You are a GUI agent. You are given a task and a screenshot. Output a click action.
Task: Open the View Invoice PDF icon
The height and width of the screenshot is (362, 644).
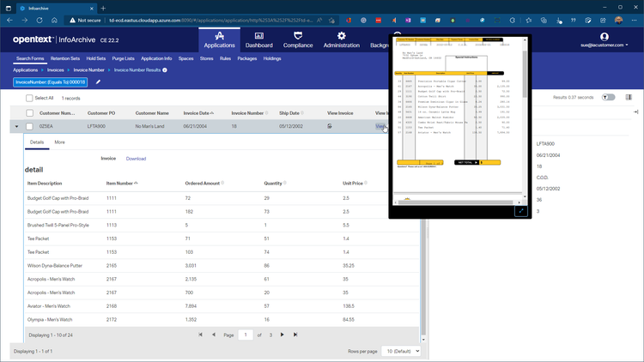(330, 126)
